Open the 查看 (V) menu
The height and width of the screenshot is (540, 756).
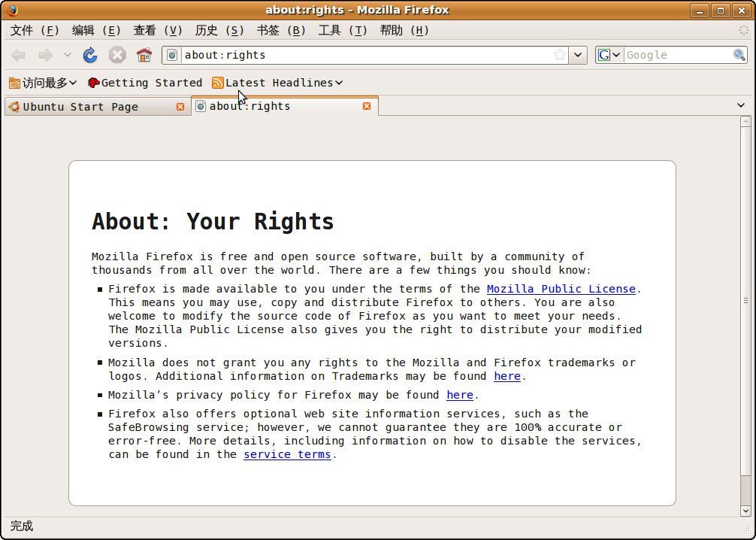[x=158, y=30]
